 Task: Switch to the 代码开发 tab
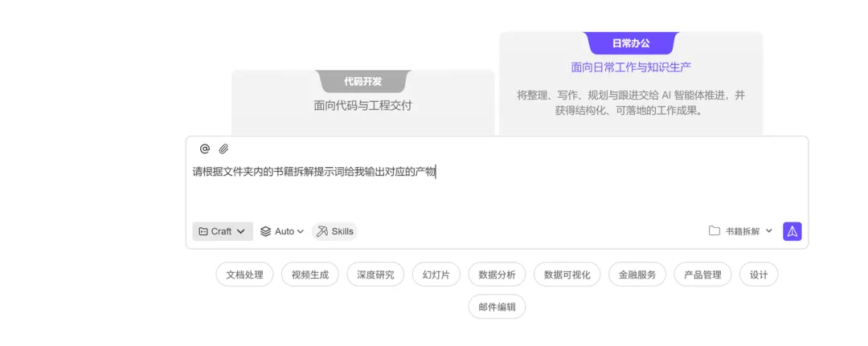click(363, 81)
